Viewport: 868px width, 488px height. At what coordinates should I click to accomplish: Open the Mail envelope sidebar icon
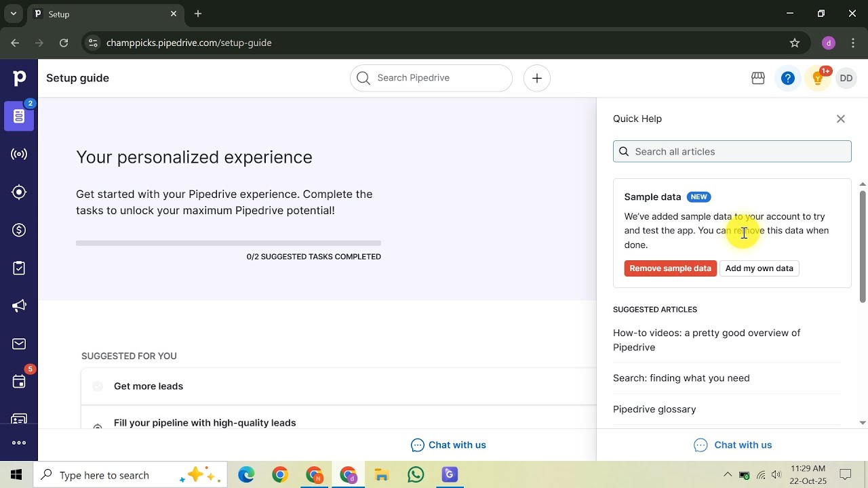(x=19, y=344)
